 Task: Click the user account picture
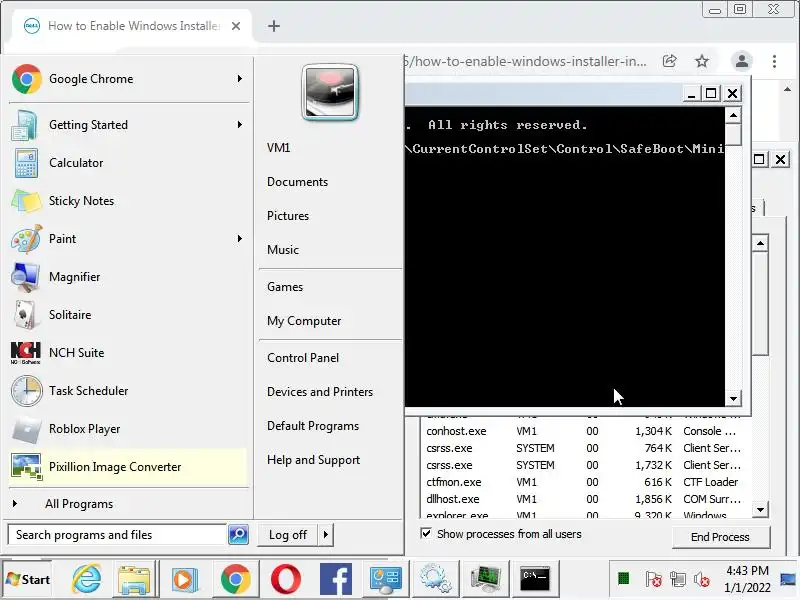click(330, 92)
